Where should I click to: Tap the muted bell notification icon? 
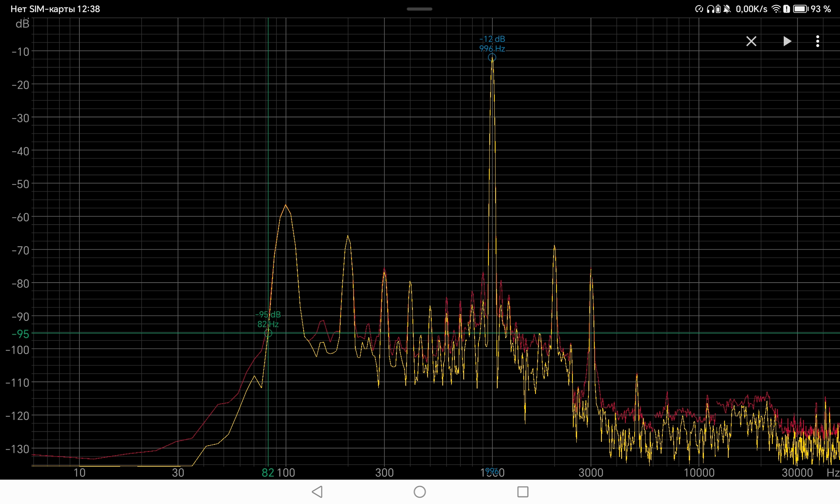(x=727, y=9)
